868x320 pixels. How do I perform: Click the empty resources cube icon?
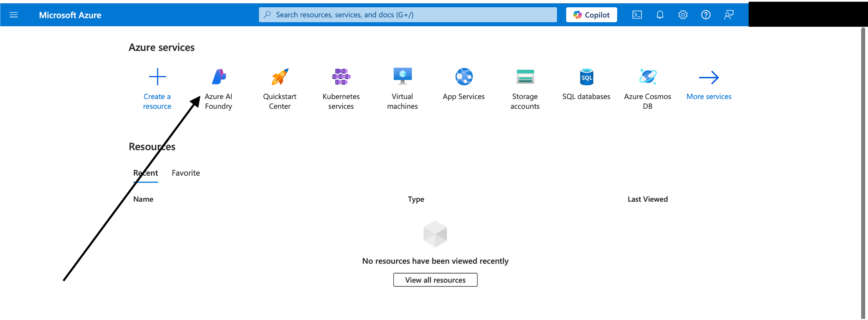click(435, 234)
